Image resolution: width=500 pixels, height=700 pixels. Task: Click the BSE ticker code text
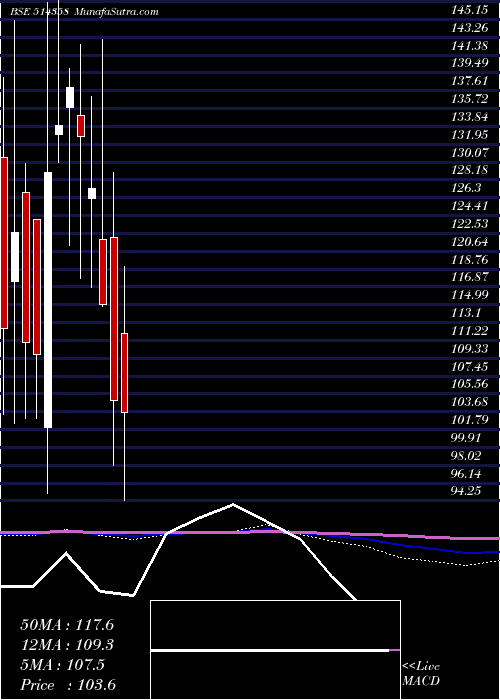point(39,12)
